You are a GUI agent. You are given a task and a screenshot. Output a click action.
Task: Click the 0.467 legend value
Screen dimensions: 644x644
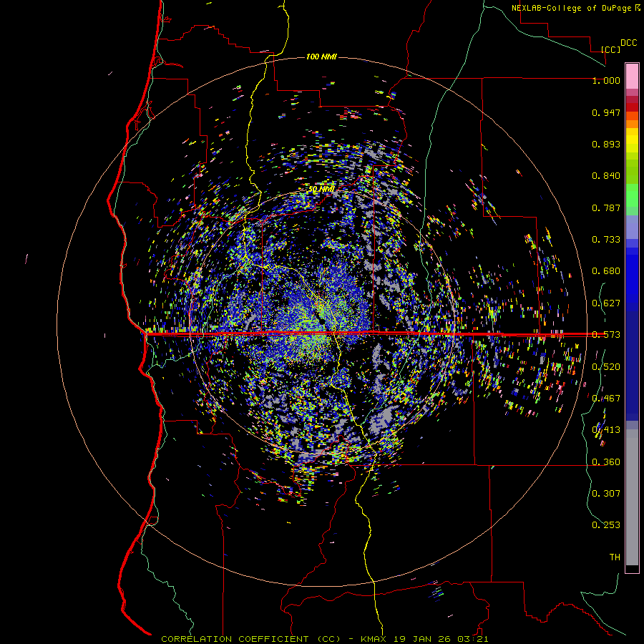606,399
